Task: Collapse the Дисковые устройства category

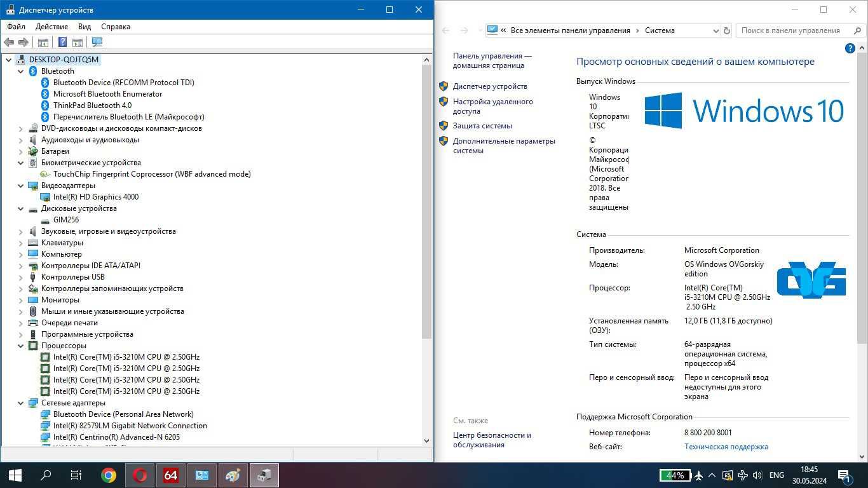Action: point(21,208)
